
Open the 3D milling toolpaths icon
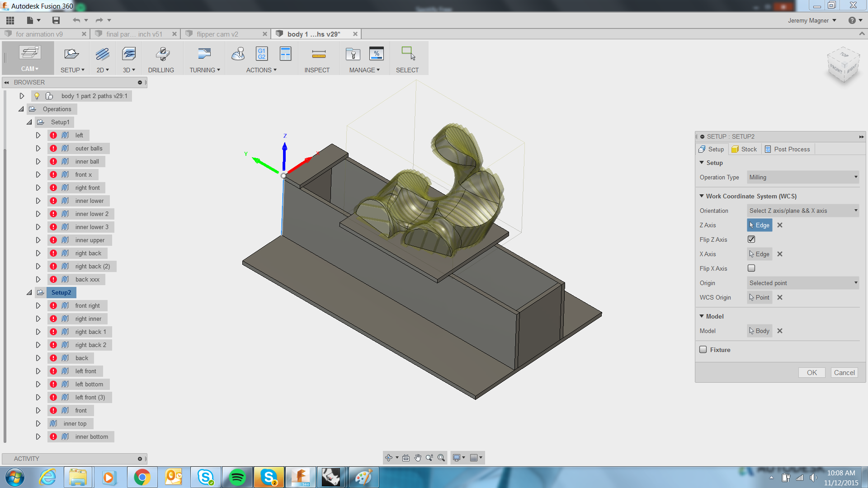(x=129, y=54)
